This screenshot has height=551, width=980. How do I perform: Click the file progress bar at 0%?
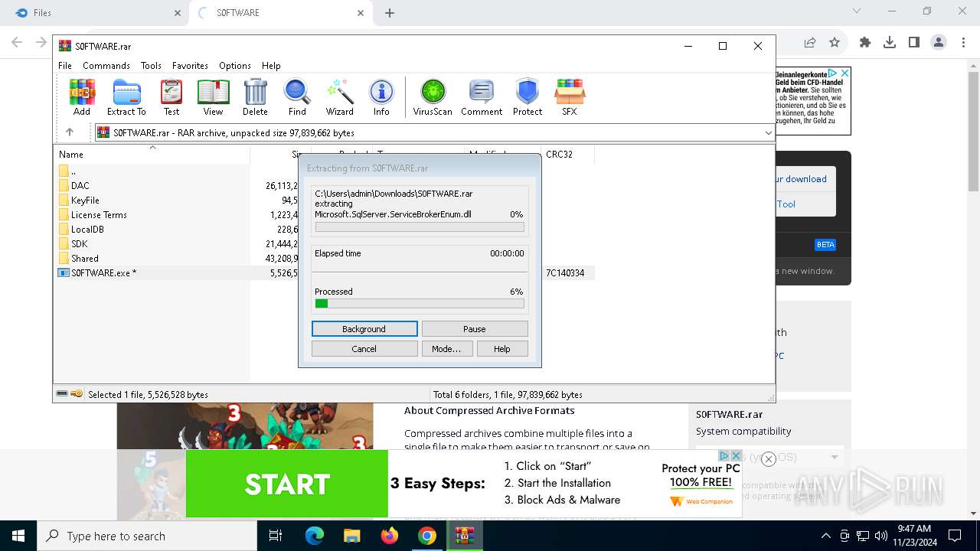[x=420, y=227]
